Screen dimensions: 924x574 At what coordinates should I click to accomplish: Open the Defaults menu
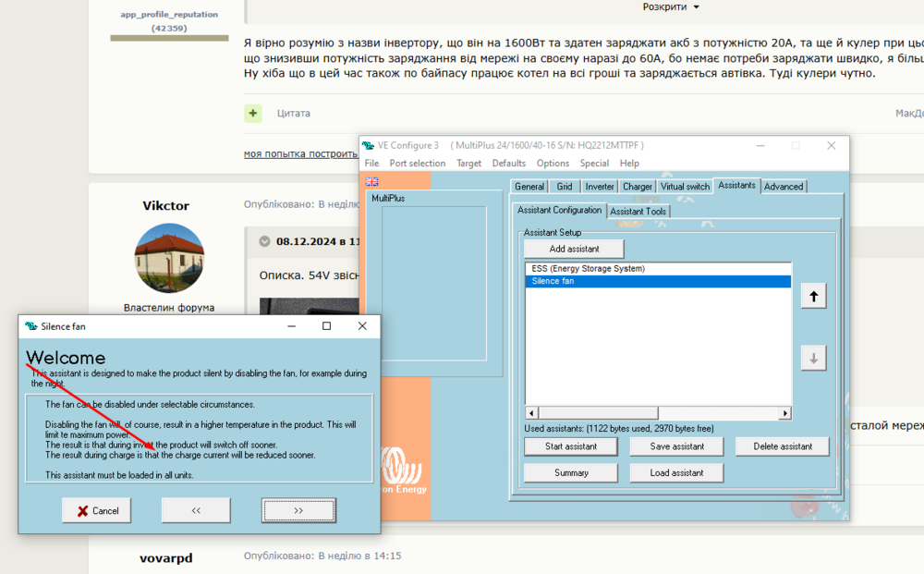(x=508, y=164)
